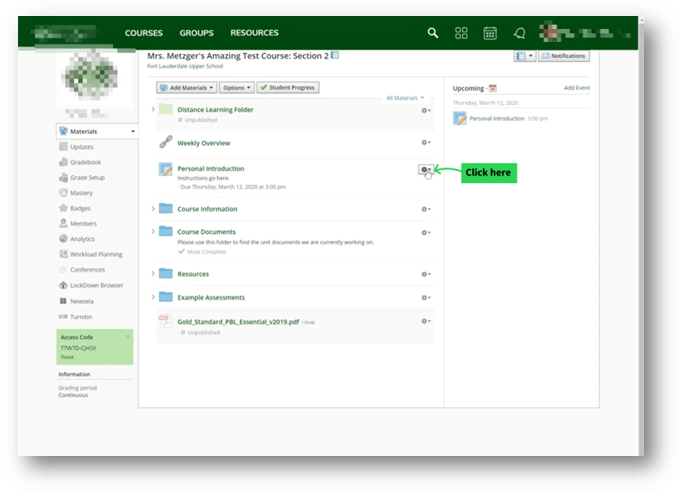Open gear menu for the PDF file
The width and height of the screenshot is (680, 492).
(x=426, y=321)
